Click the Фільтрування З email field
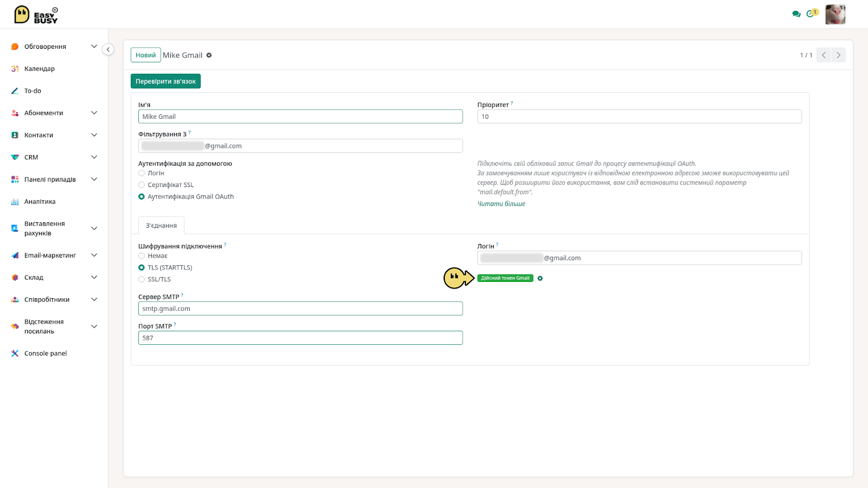 (x=301, y=146)
